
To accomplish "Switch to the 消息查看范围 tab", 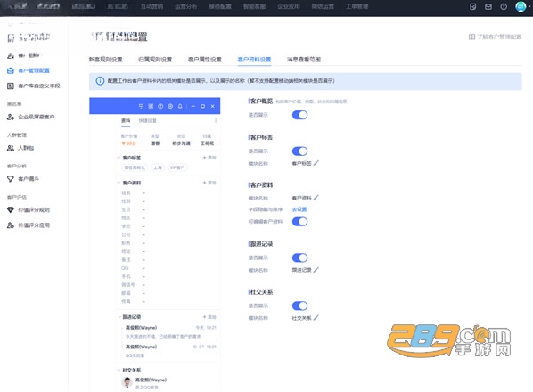I will point(304,60).
